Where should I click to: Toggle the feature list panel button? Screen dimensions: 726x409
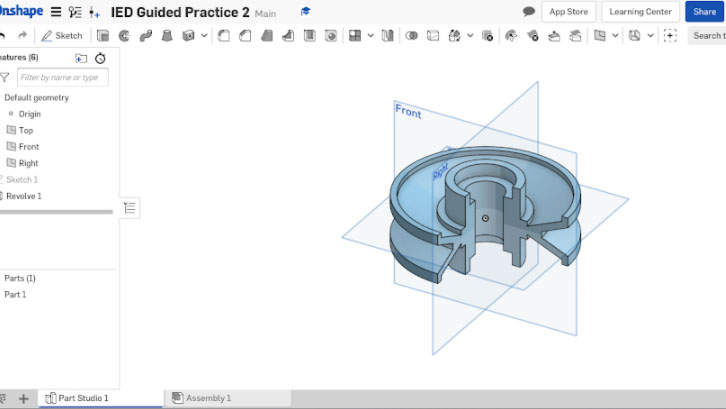(x=130, y=208)
